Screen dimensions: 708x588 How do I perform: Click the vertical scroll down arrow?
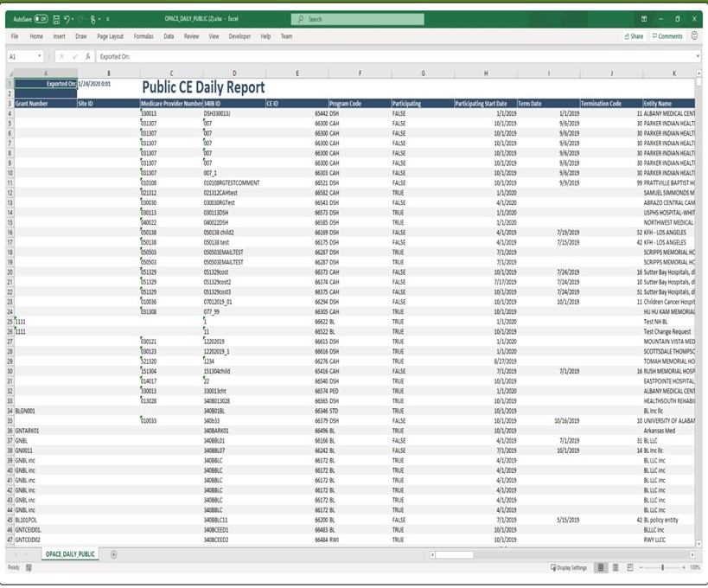point(699,544)
